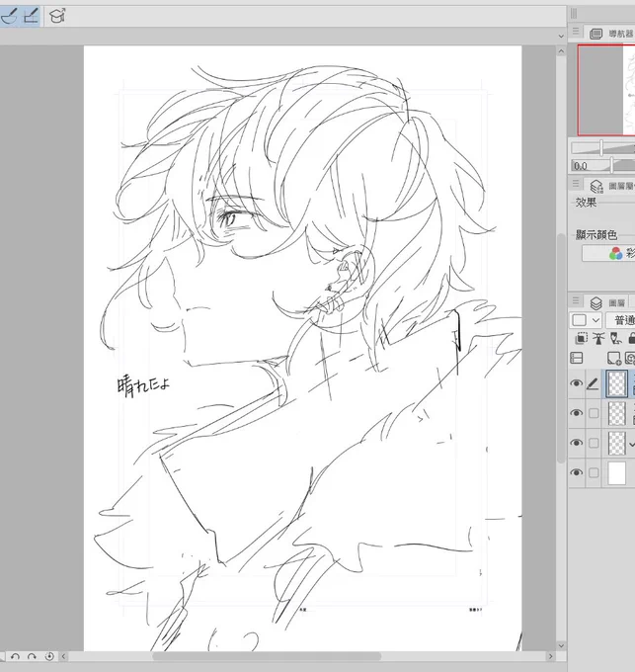Open the Layer Property panel menu icon
This screenshot has height=672, width=635.
tap(576, 184)
